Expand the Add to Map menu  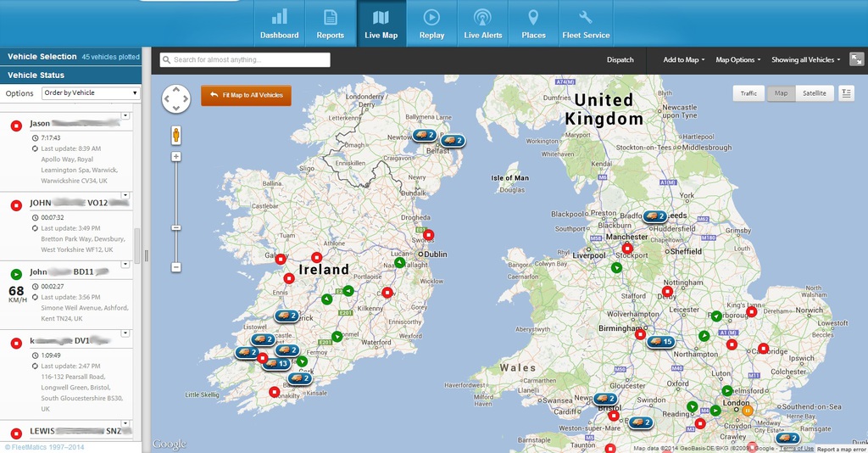[683, 60]
